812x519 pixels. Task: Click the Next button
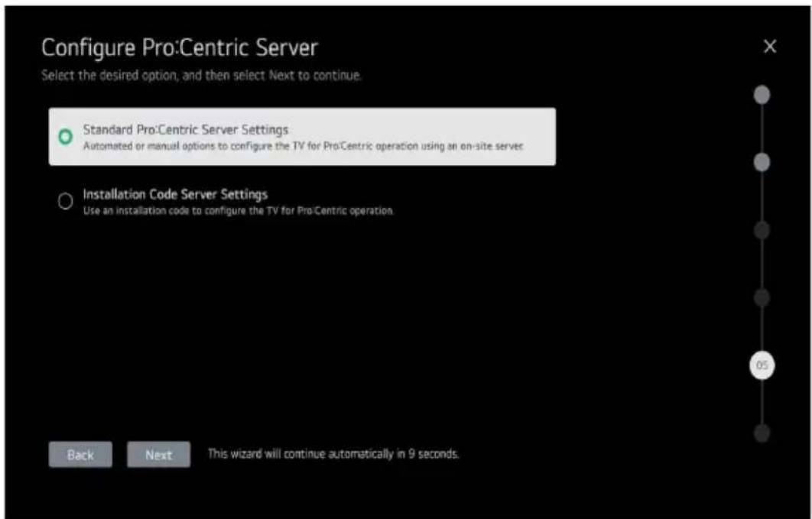point(158,454)
